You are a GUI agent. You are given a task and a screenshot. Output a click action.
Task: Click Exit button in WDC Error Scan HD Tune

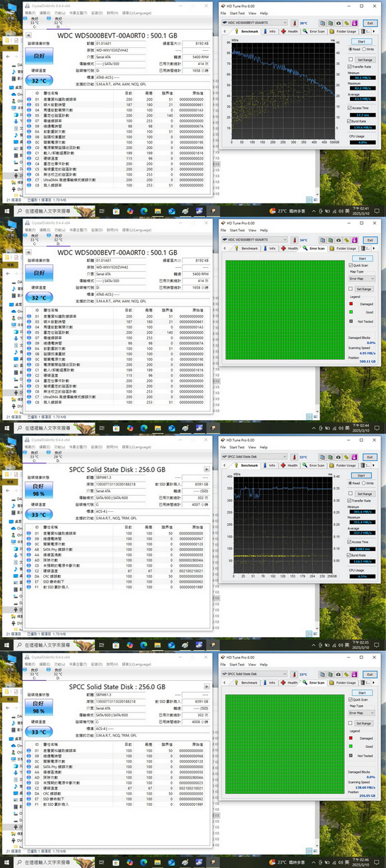[370, 240]
